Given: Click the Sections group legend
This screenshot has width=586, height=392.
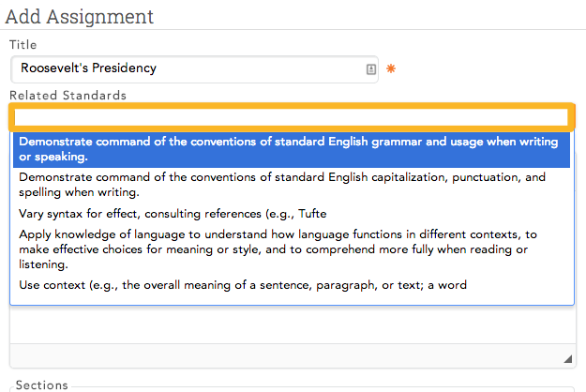Looking at the screenshot, I should click(42, 385).
